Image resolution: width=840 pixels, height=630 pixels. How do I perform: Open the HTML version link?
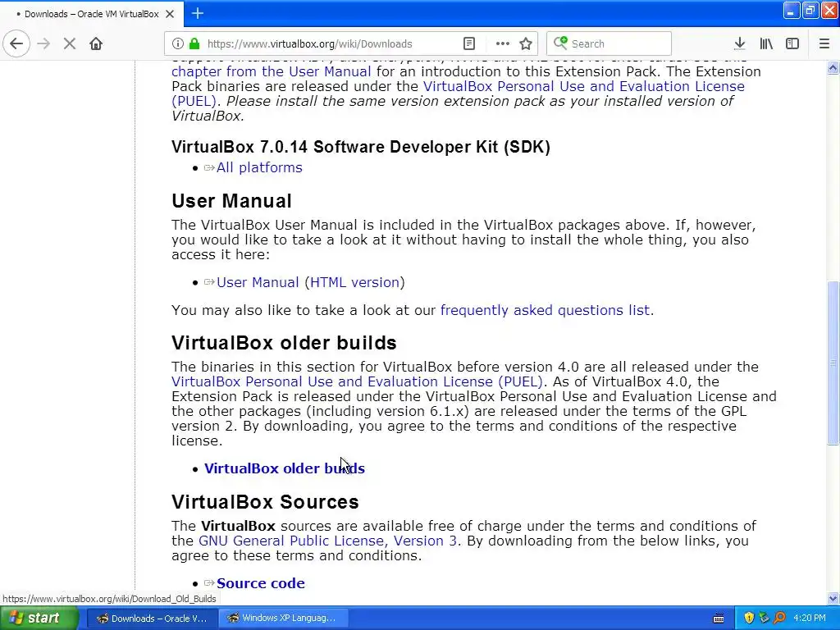pyautogui.click(x=354, y=282)
